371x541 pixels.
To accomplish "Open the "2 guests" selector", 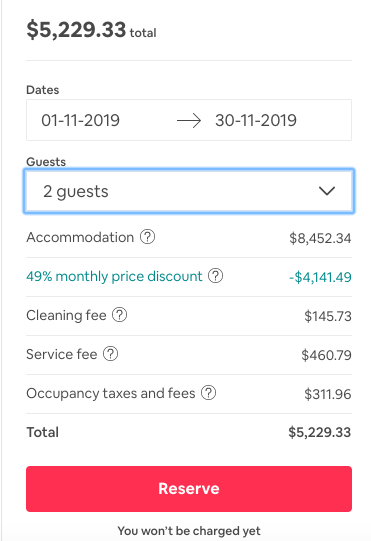I will tap(189, 191).
